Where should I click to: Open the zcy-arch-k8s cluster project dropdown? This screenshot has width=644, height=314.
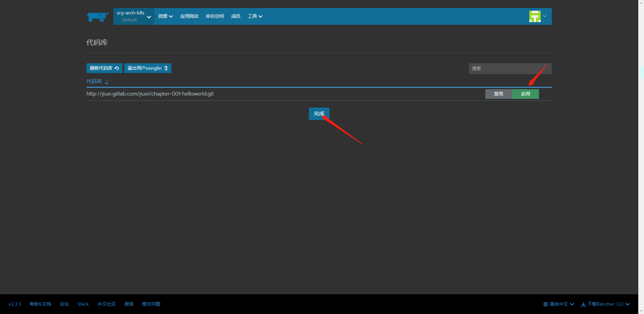[x=133, y=16]
